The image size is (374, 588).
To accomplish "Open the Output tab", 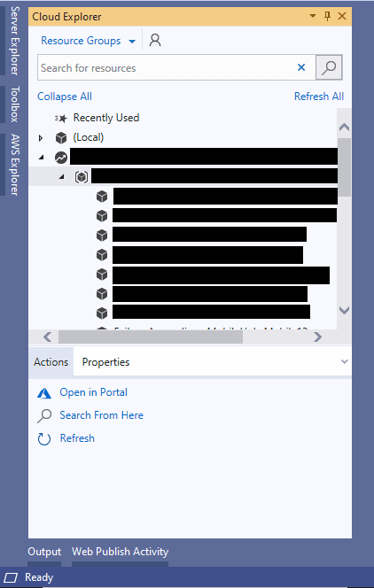I will pyautogui.click(x=44, y=552).
